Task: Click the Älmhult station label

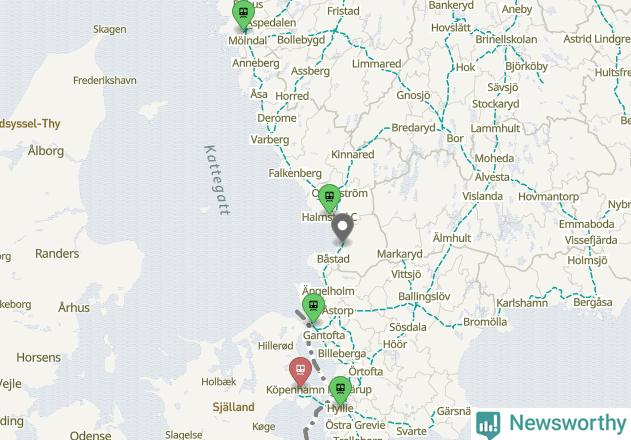Action: [x=452, y=238]
